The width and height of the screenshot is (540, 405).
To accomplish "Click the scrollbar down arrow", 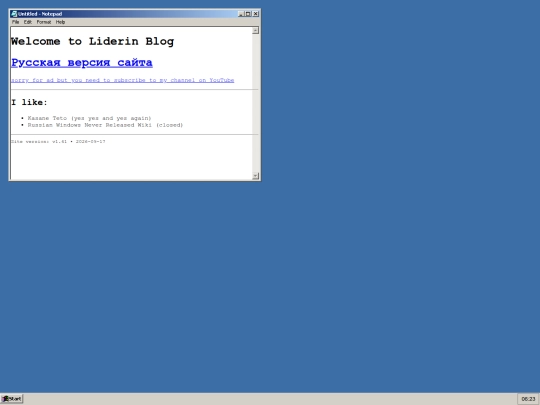I will [255, 176].
